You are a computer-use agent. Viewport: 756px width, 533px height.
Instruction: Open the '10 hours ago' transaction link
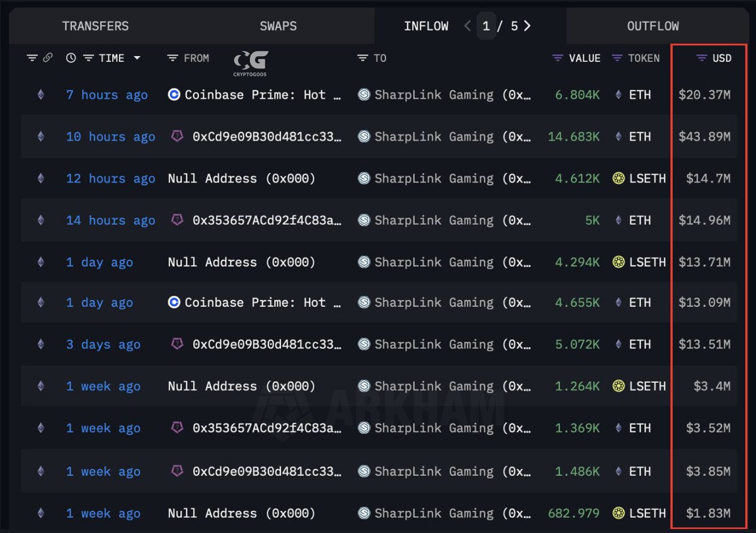click(111, 137)
